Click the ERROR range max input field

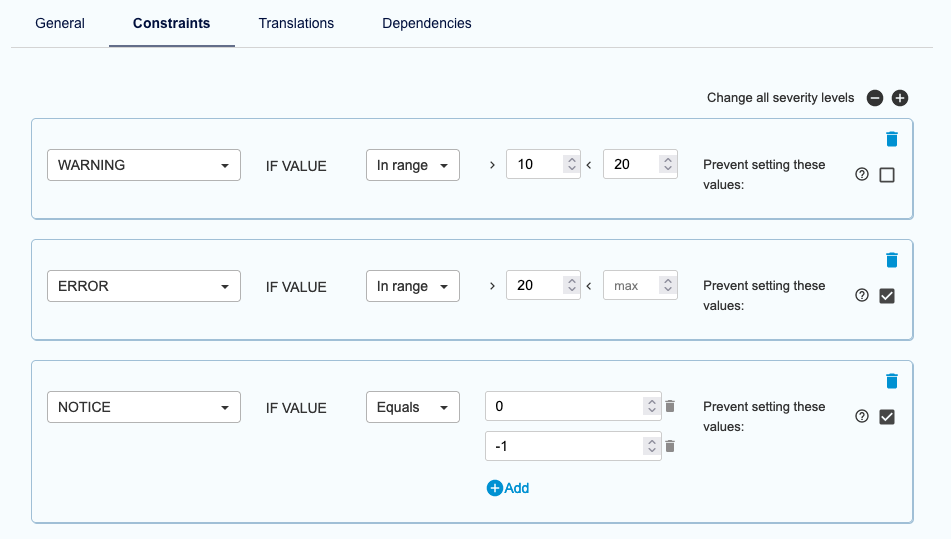[x=630, y=286]
